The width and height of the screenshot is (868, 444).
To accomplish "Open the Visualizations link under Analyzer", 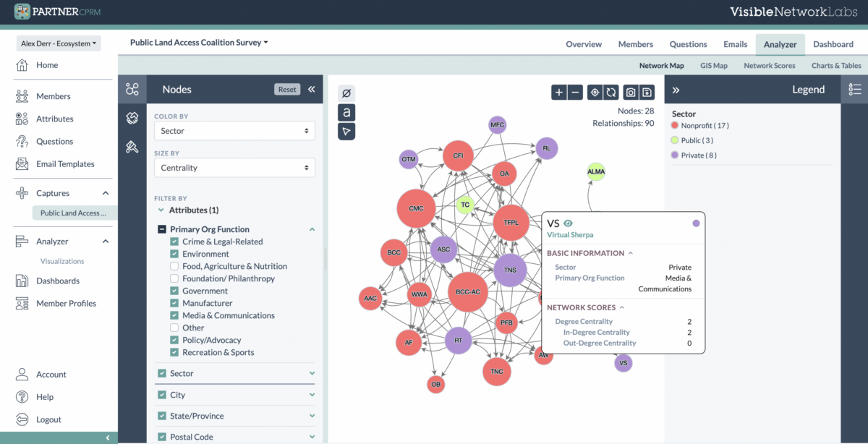I will [x=62, y=261].
